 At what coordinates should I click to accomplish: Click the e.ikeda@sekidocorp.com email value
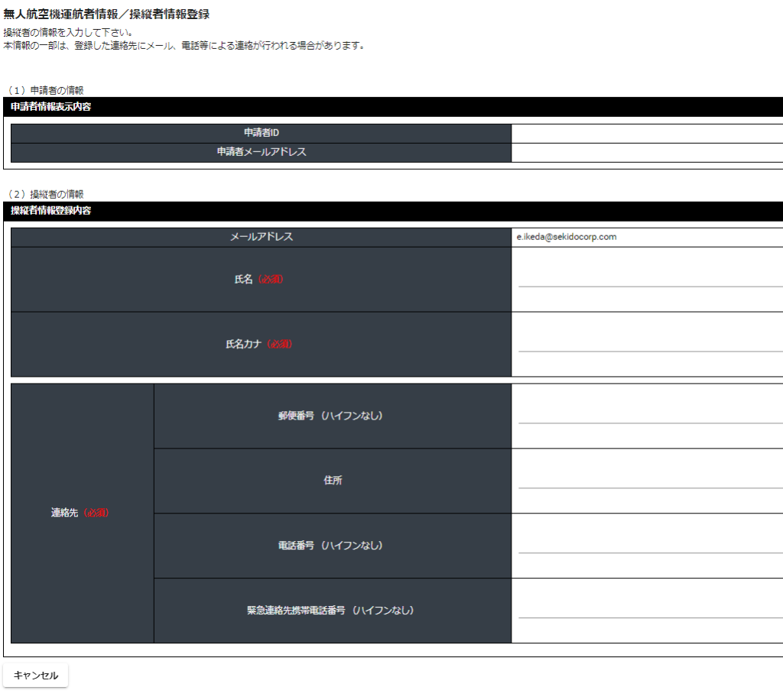click(567, 237)
